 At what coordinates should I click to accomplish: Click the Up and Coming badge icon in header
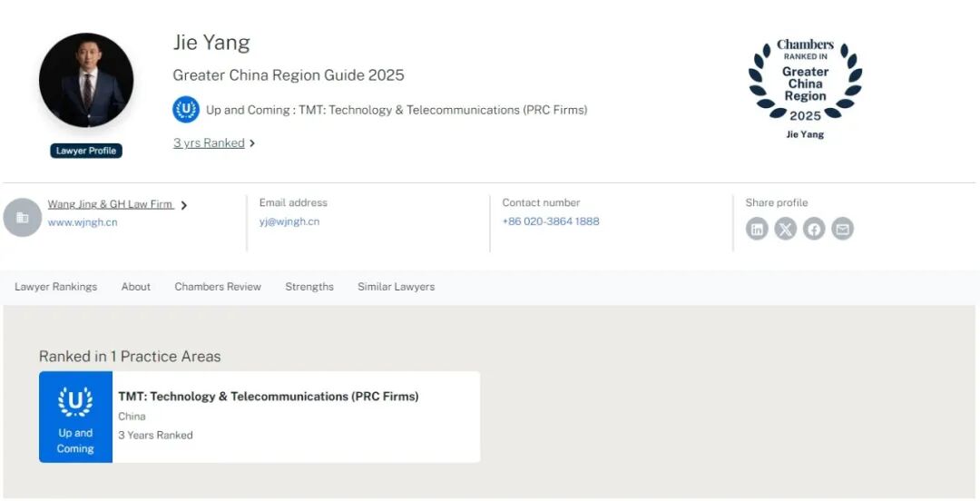coord(186,110)
